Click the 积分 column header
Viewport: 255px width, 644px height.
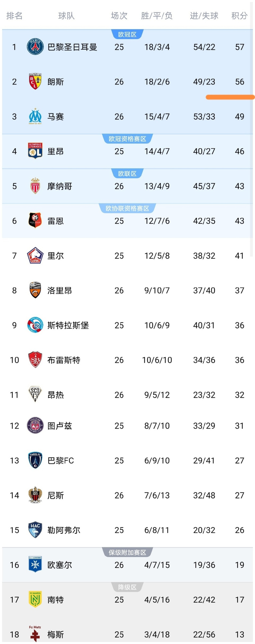tap(239, 16)
